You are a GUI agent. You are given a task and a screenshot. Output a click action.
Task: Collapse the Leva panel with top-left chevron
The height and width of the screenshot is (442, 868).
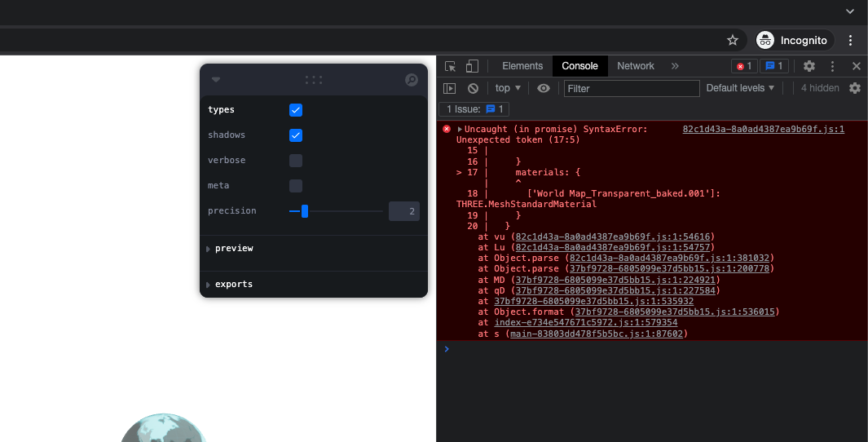click(x=216, y=80)
